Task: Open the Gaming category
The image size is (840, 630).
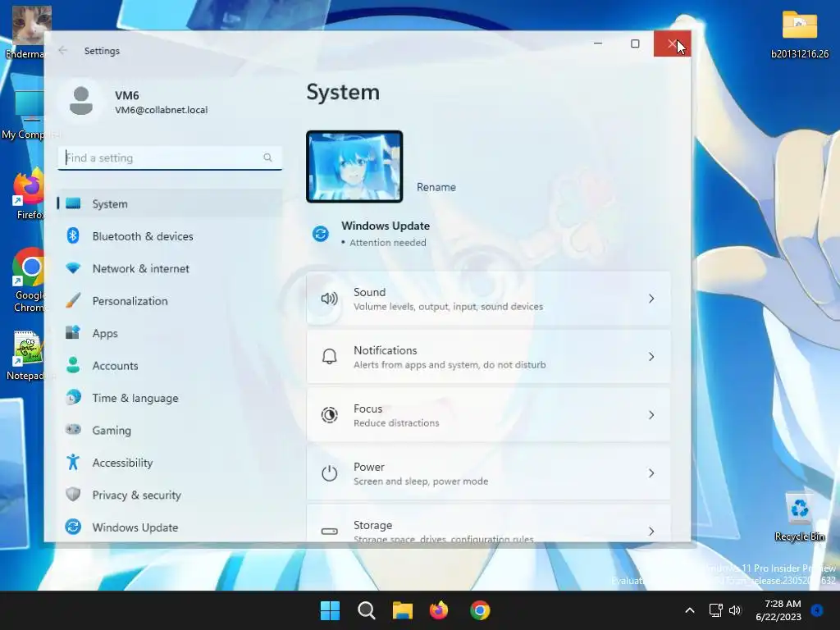Action: coord(170,430)
